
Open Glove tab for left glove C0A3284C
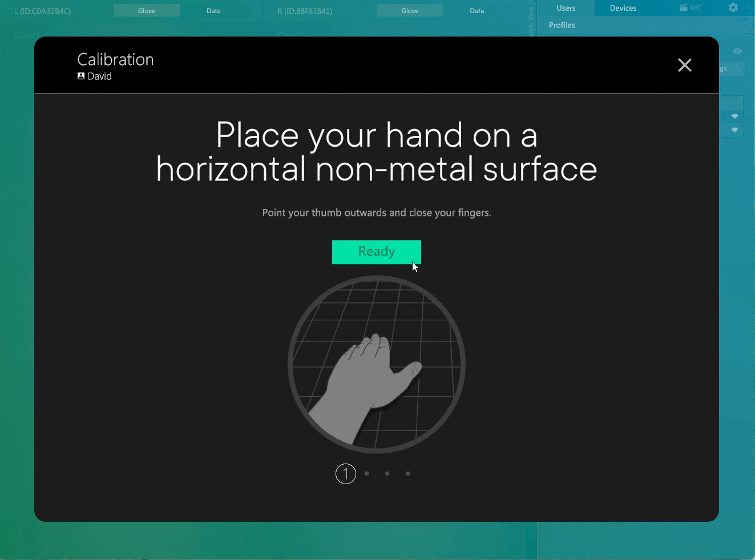coord(147,11)
